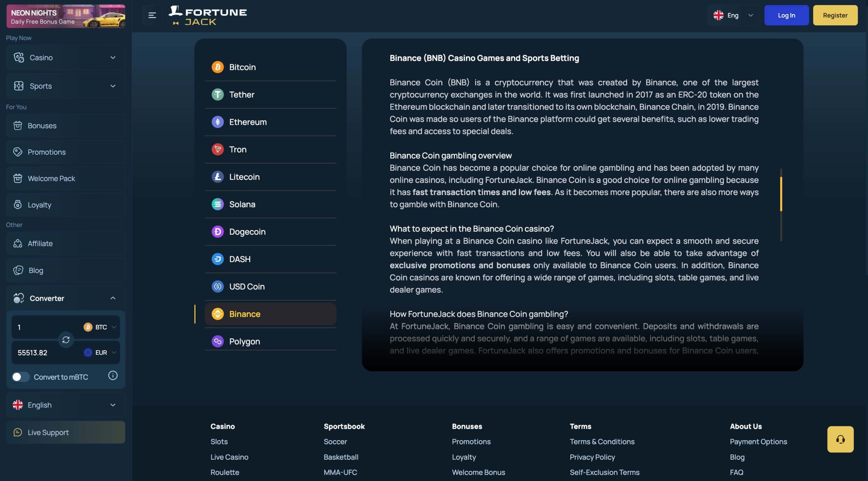Click the info icon beside Convert to mBTC
Screen dimensions: 868x481
tap(113, 376)
